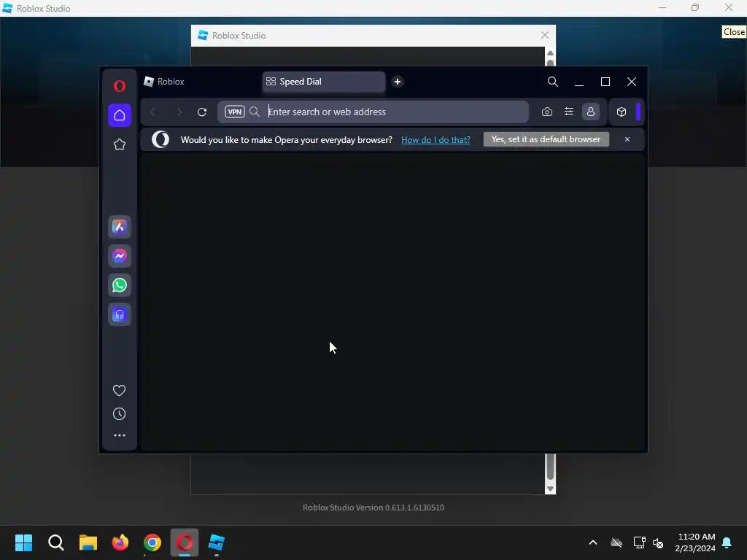Follow the 'How do I do that?' link

click(x=436, y=139)
